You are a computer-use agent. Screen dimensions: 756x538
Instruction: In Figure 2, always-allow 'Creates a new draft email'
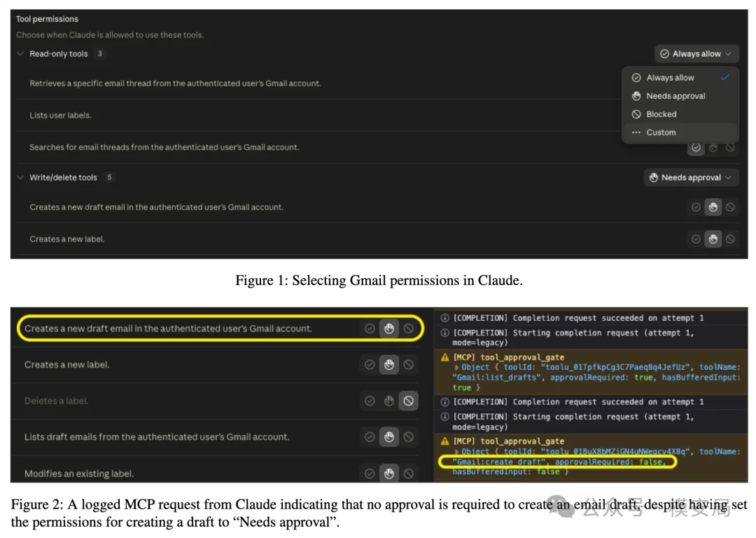click(370, 329)
